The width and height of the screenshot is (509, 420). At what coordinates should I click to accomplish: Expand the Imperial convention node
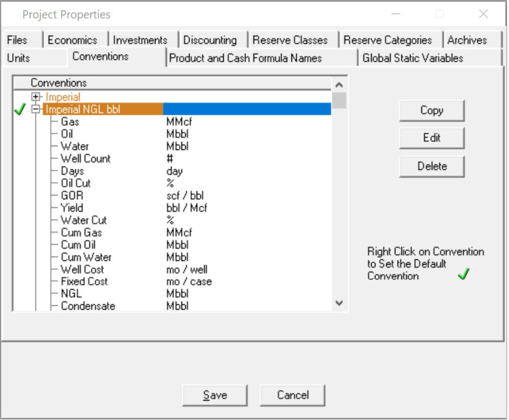point(36,97)
